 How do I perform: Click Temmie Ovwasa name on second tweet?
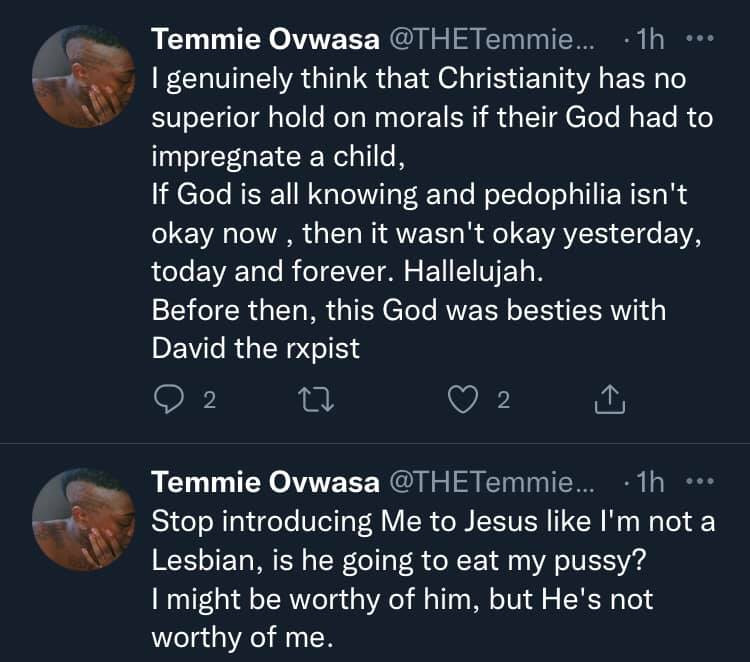pos(264,483)
